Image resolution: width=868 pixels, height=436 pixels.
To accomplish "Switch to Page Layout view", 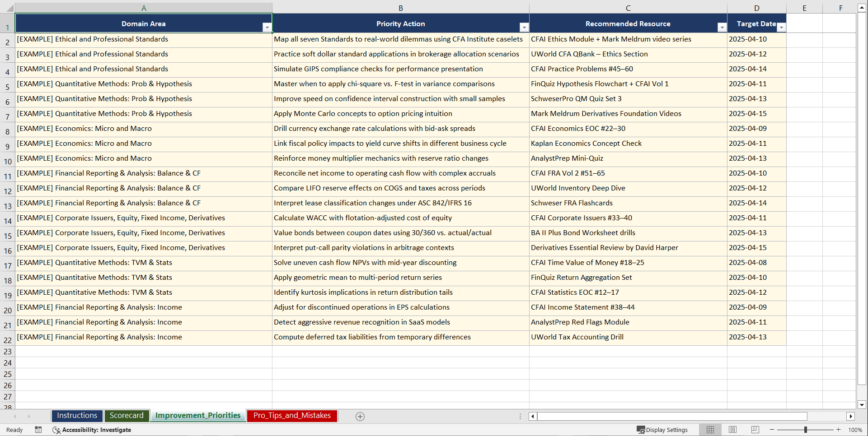I will [x=732, y=430].
